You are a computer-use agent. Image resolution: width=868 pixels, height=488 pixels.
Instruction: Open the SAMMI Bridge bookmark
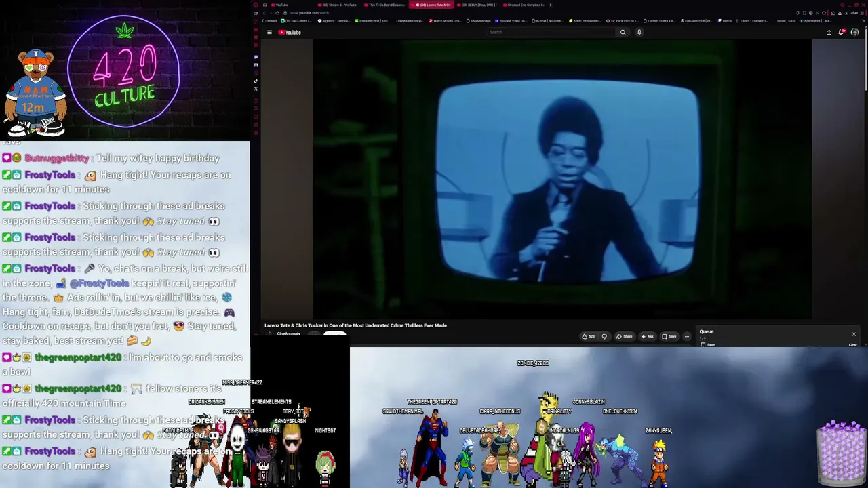coord(478,21)
